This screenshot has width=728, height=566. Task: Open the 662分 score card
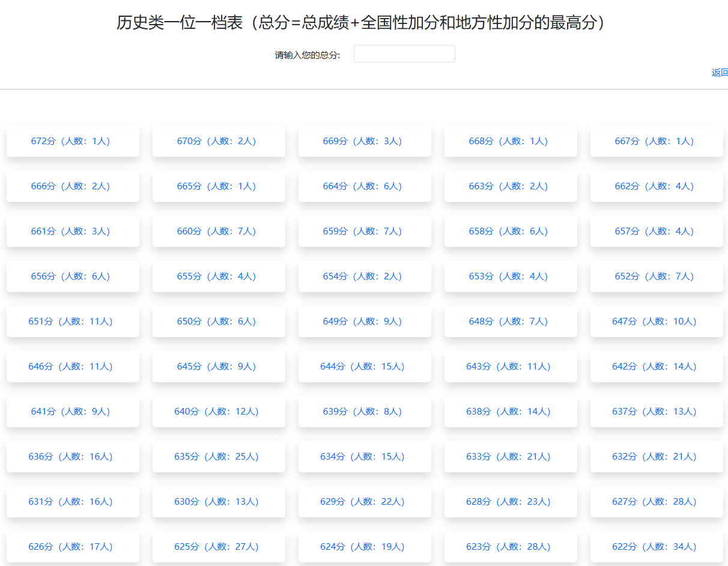coord(657,186)
